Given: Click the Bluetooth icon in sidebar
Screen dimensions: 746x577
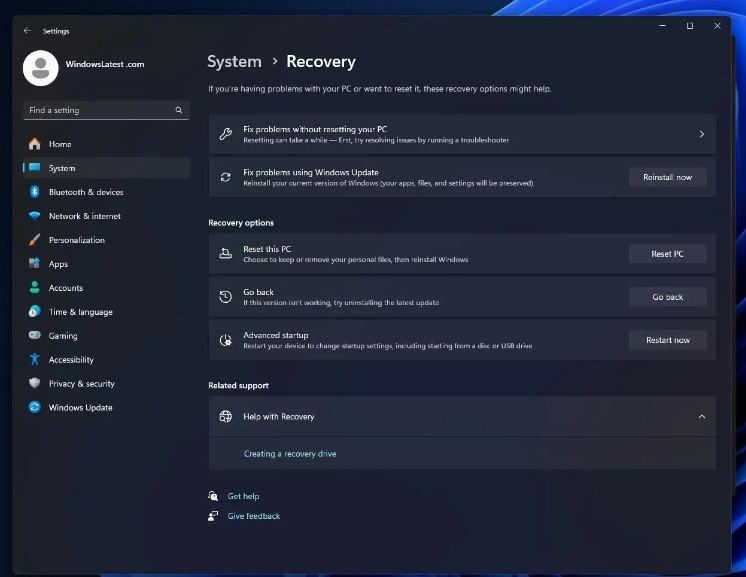Looking at the screenshot, I should 35,192.
